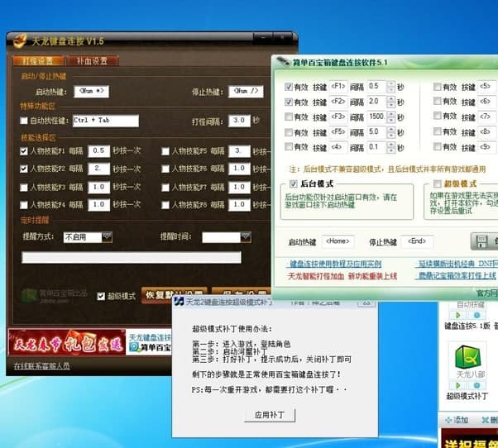
Task: Click the 天龙键盘连按 window logo icon
Action: tap(19, 41)
